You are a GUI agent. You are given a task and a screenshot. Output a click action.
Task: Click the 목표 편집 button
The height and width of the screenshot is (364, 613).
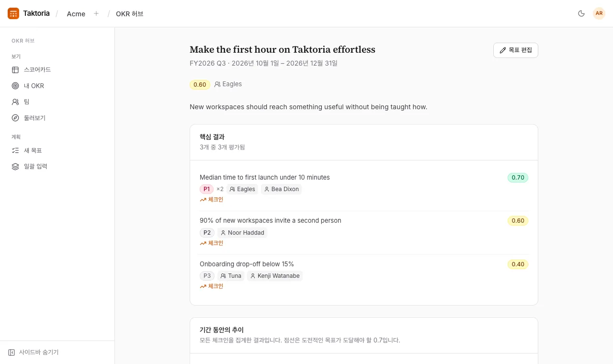[x=516, y=50]
